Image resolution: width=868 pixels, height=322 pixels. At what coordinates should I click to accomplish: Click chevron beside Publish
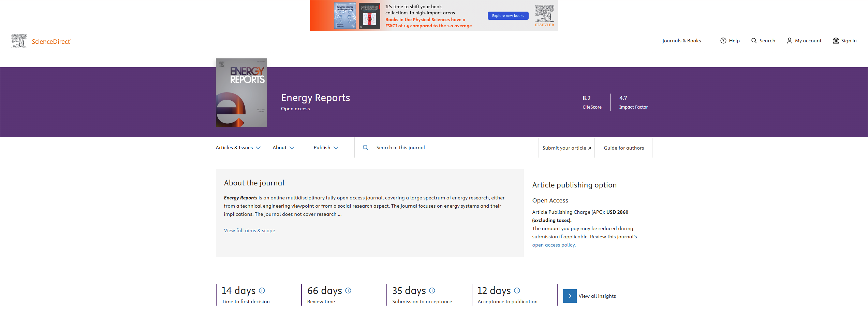pyautogui.click(x=336, y=148)
